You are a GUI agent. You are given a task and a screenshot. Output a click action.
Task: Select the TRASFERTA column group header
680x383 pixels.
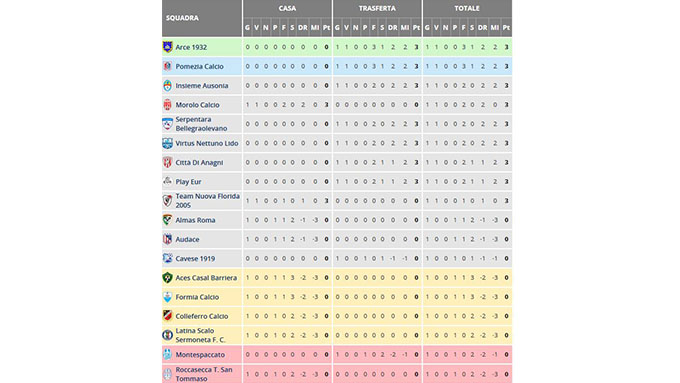pos(377,8)
